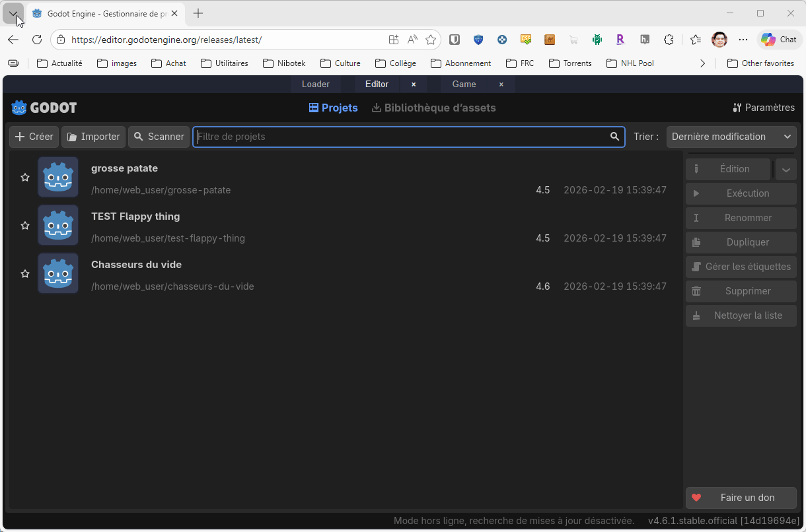The width and height of the screenshot is (806, 532).
Task: Select the grosse patate project icon
Action: (x=58, y=177)
